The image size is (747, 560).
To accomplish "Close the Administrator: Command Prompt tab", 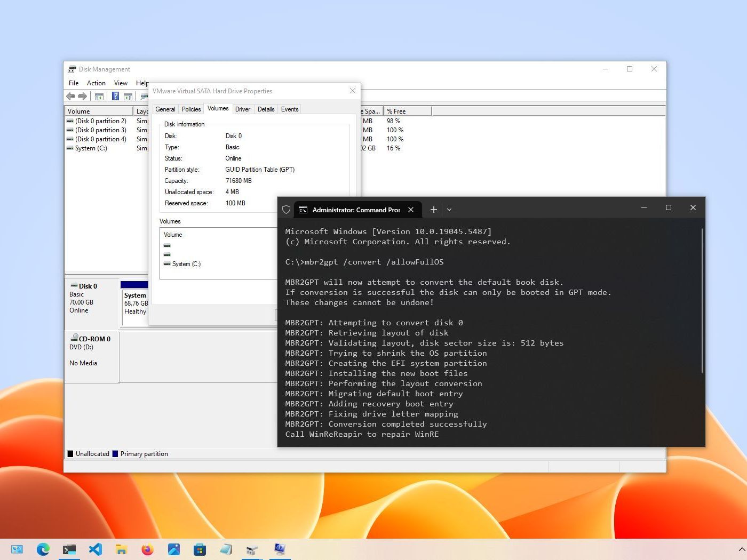I will [411, 210].
